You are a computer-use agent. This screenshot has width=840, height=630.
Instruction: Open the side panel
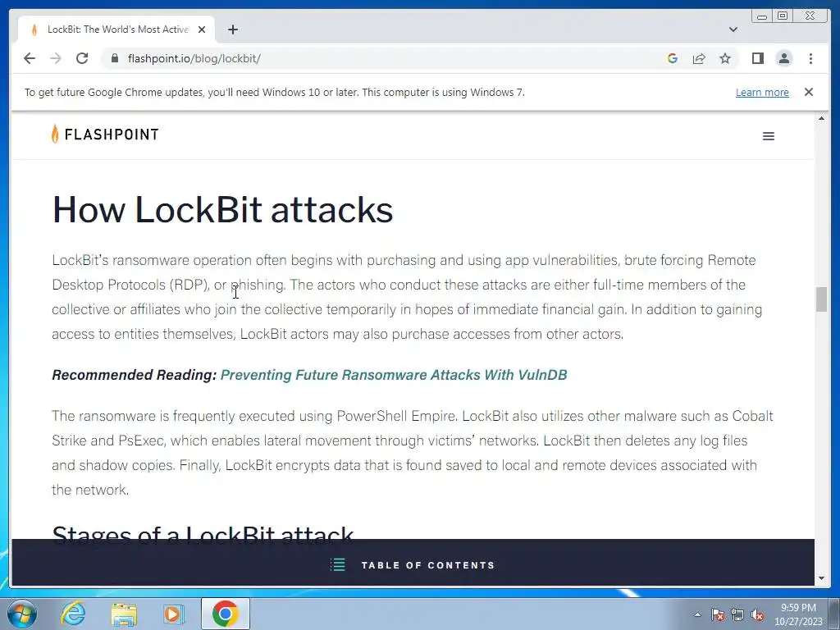pyautogui.click(x=757, y=58)
